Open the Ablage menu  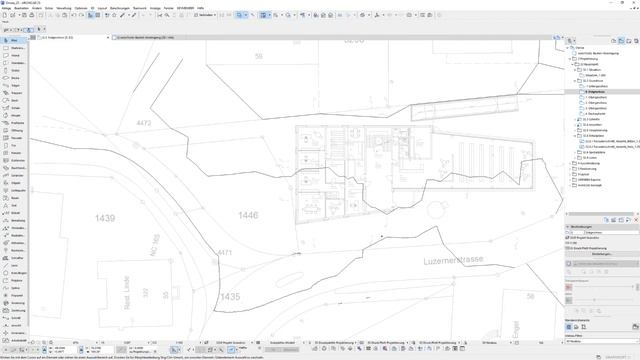click(6, 8)
